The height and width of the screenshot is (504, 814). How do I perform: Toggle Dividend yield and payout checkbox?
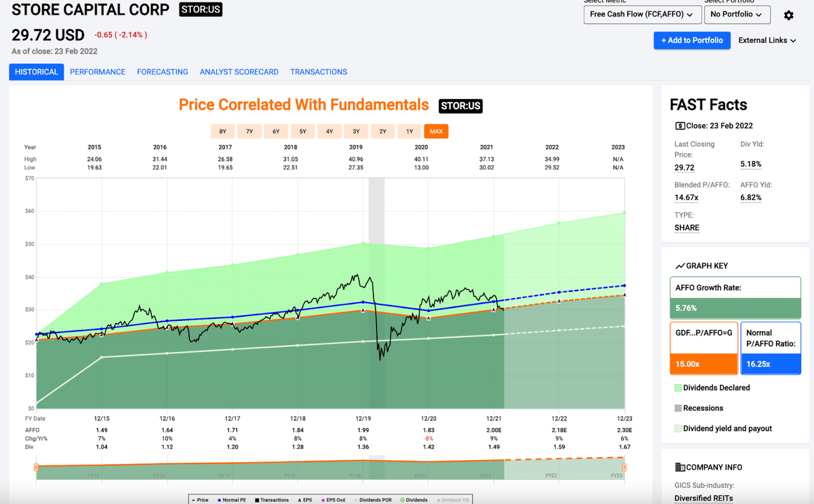tap(678, 428)
